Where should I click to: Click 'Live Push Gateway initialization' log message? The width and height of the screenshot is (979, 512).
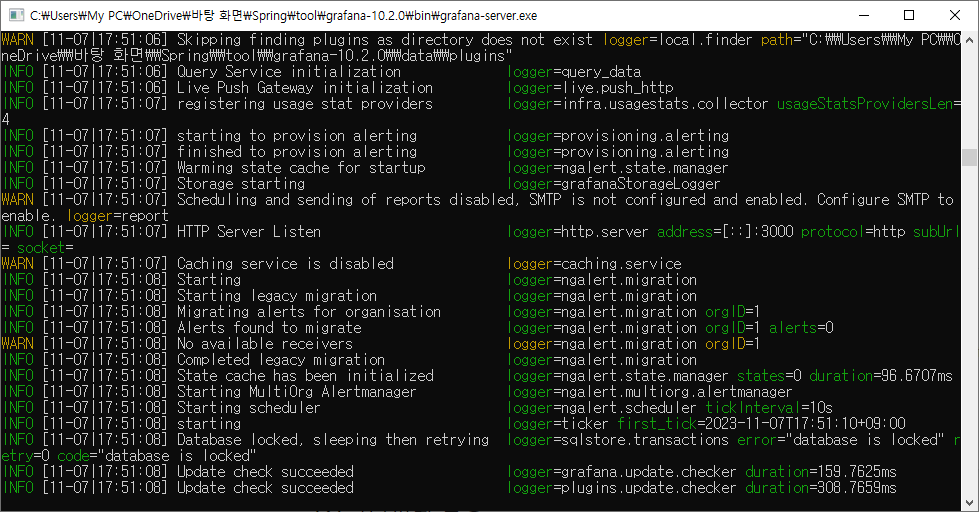pos(305,88)
